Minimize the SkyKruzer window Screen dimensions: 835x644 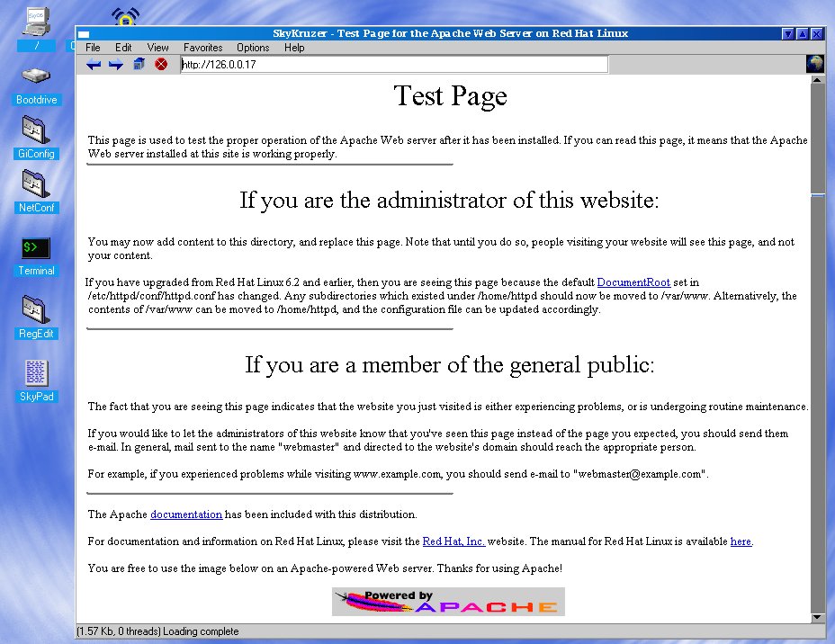coord(788,34)
